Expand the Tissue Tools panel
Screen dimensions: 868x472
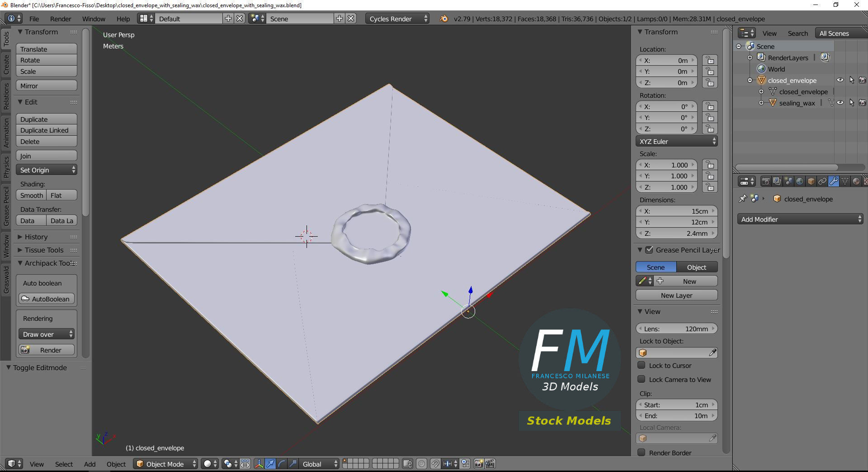coord(44,250)
